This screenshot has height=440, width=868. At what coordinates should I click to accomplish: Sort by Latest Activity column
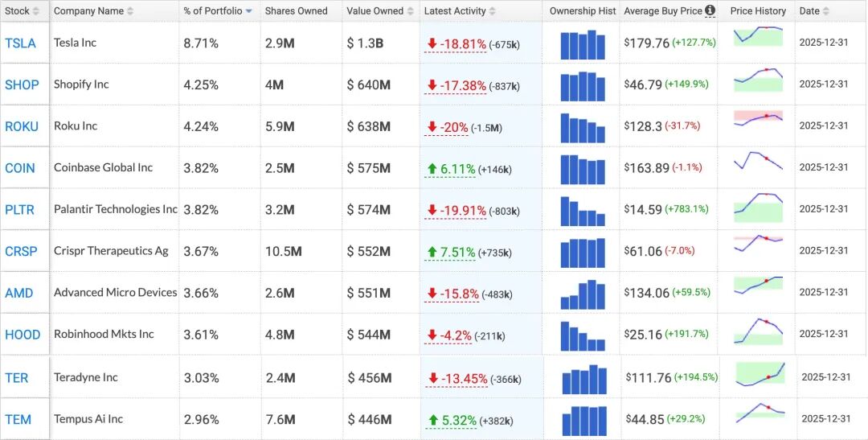pyautogui.click(x=460, y=11)
